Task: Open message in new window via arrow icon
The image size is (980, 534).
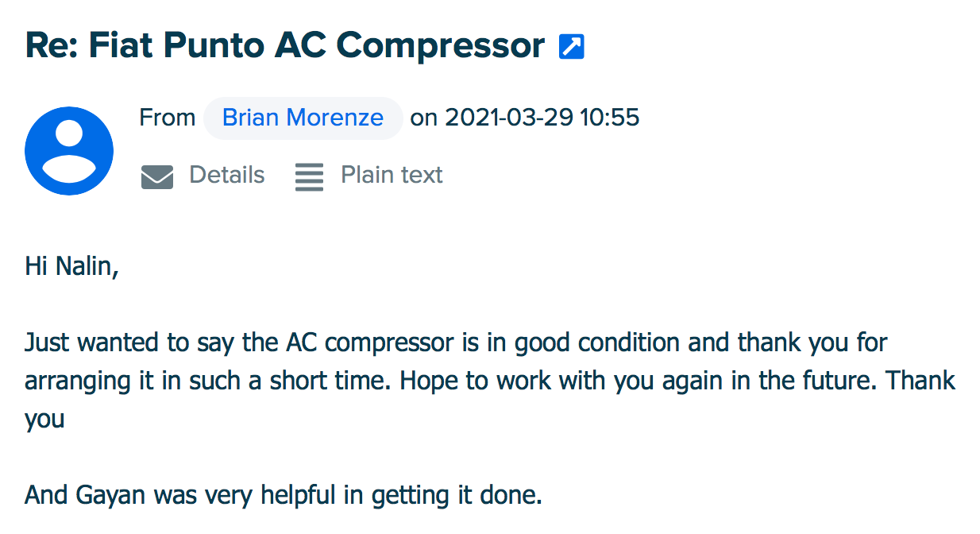Action: click(x=572, y=47)
